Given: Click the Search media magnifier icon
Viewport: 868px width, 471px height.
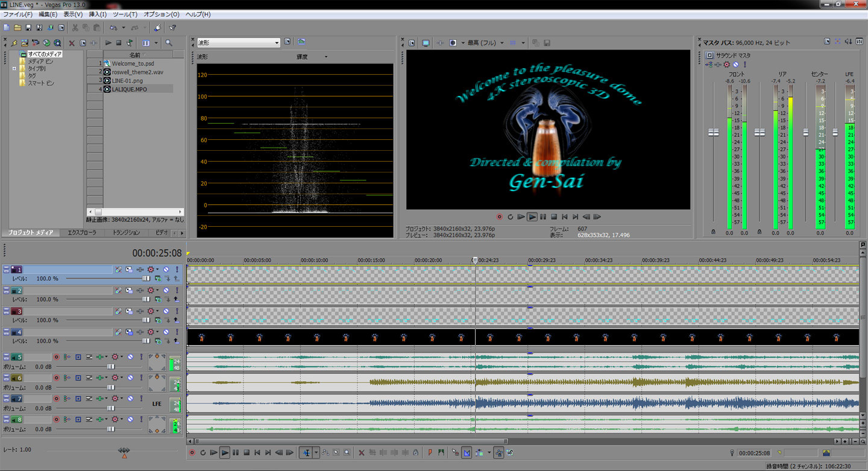Looking at the screenshot, I should point(169,43).
